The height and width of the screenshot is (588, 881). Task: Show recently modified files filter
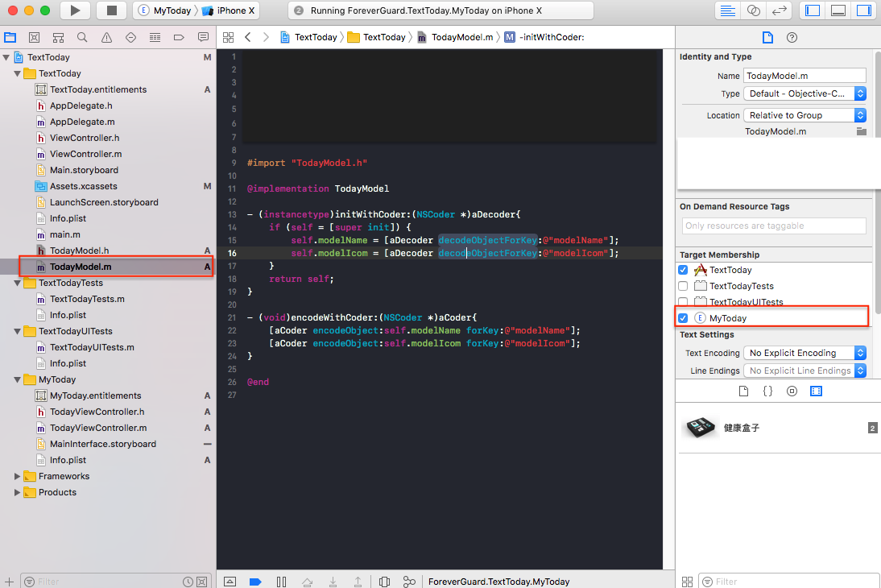188,582
